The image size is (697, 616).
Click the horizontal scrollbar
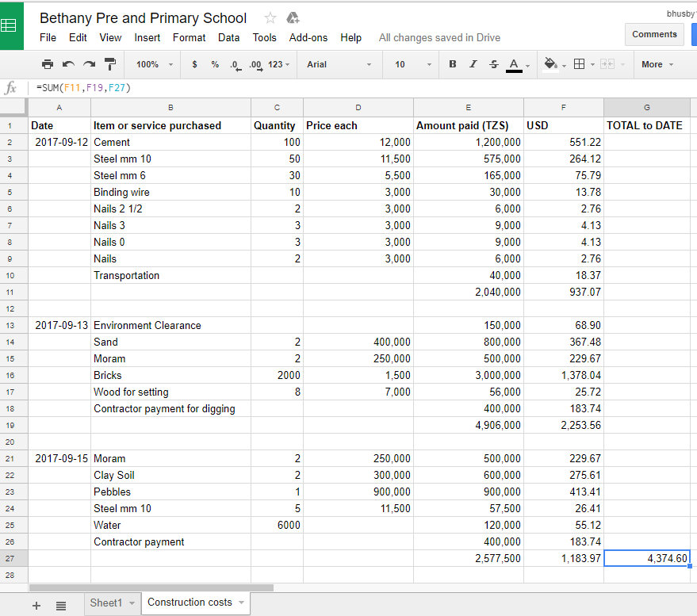pos(151,587)
